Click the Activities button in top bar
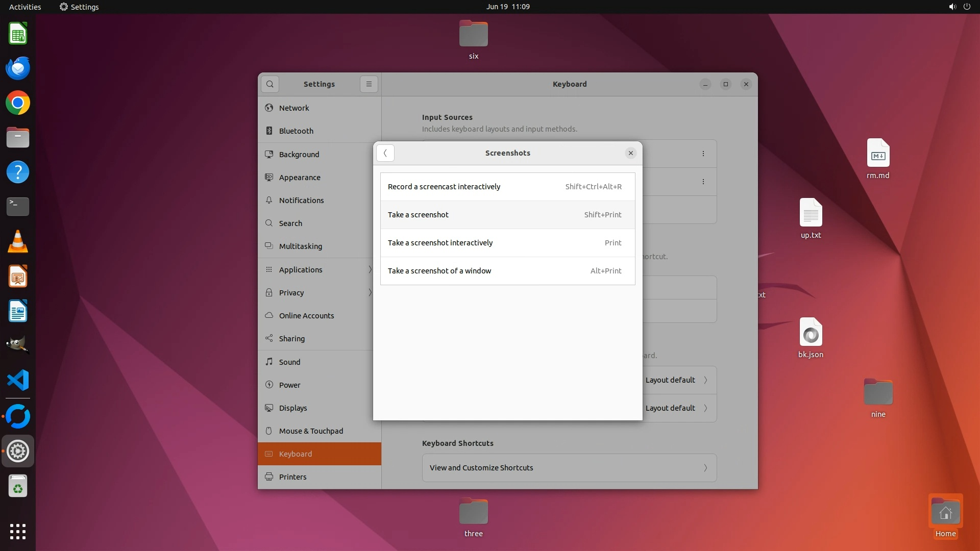This screenshot has height=551, width=980. click(x=25, y=7)
